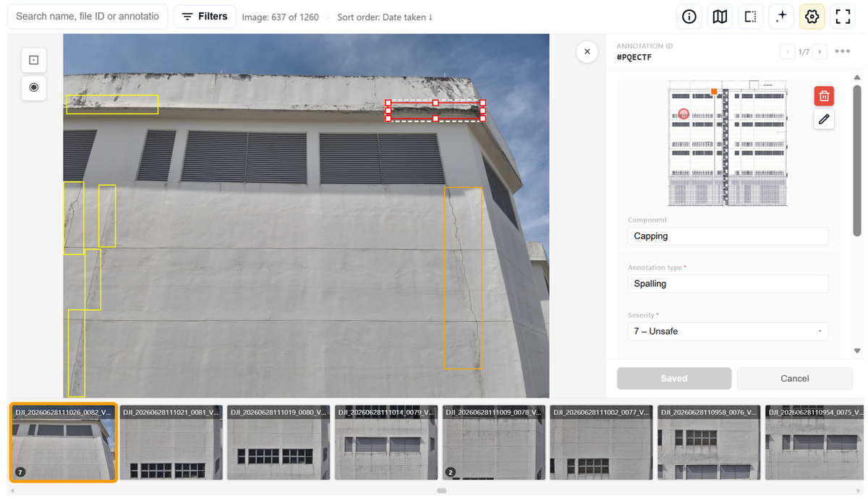Viewport: 868px width, 498px height.
Task: Click the Image: 637 of 1260 text
Action: (x=281, y=17)
